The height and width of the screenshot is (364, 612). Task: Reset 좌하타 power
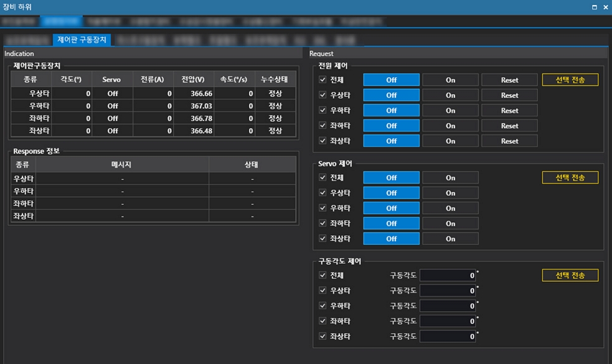pos(509,126)
